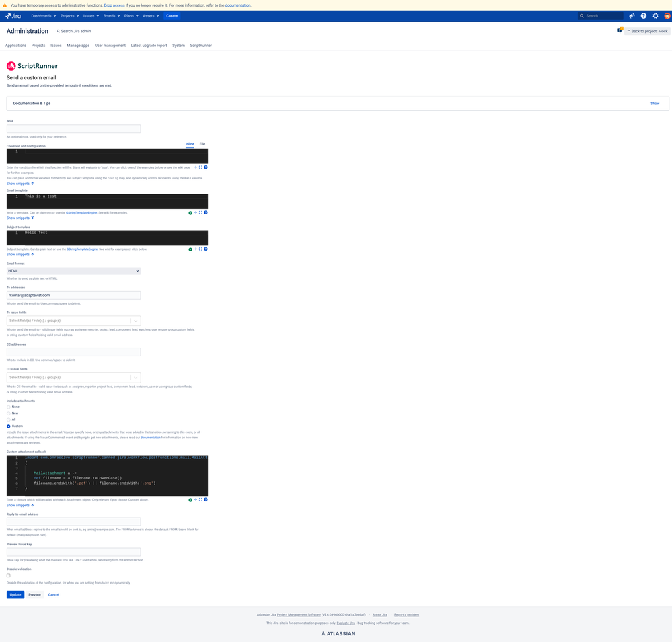The width and height of the screenshot is (672, 642).
Task: Show the Documentation & Tips panel
Action: point(655,104)
